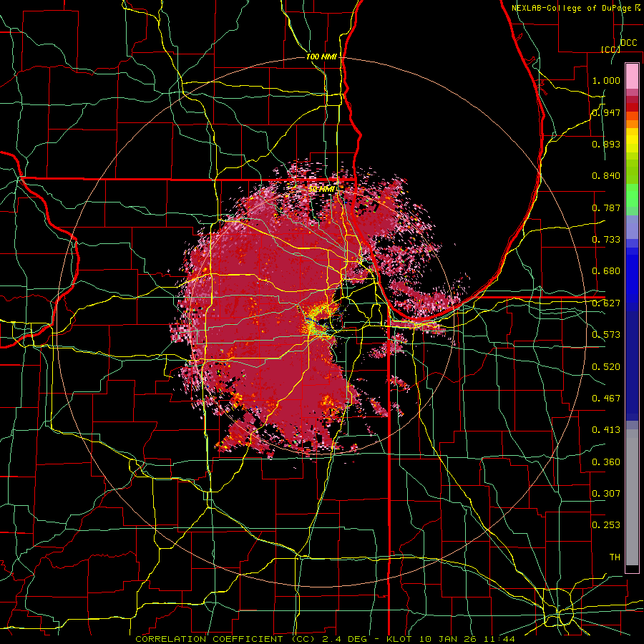Click the 1.000 value on the scale
Screen dimensions: 644x644
pos(606,80)
